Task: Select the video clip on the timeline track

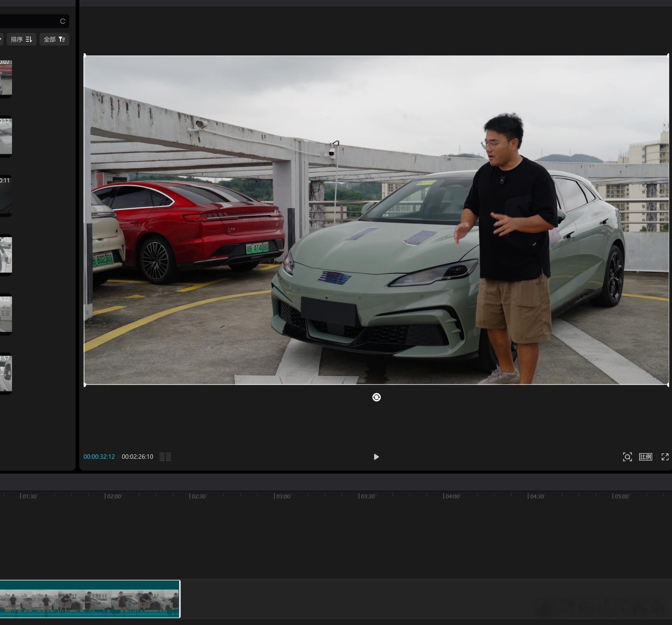Action: coord(90,599)
